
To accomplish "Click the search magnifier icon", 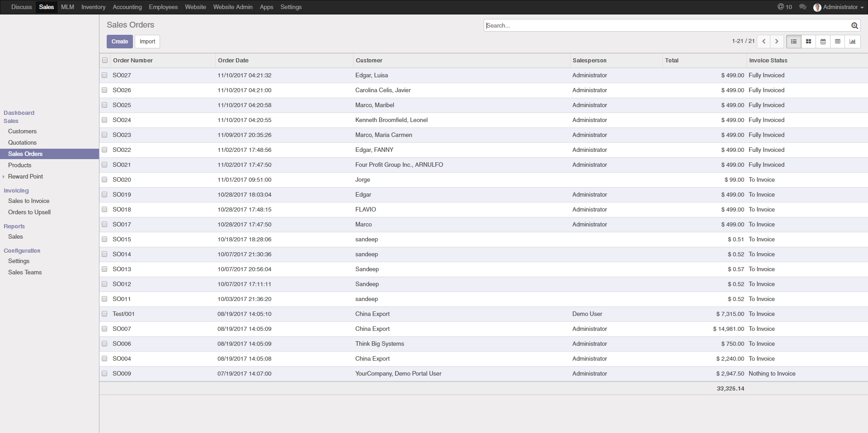I will click(854, 26).
